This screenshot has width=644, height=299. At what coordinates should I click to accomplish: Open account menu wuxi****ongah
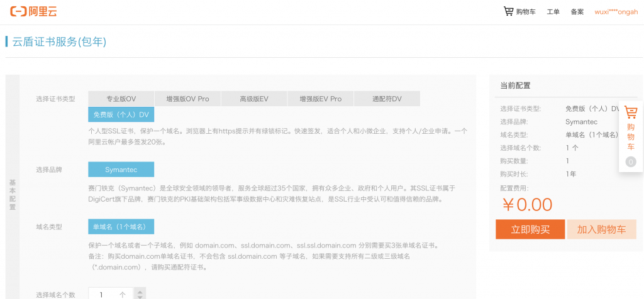click(616, 12)
